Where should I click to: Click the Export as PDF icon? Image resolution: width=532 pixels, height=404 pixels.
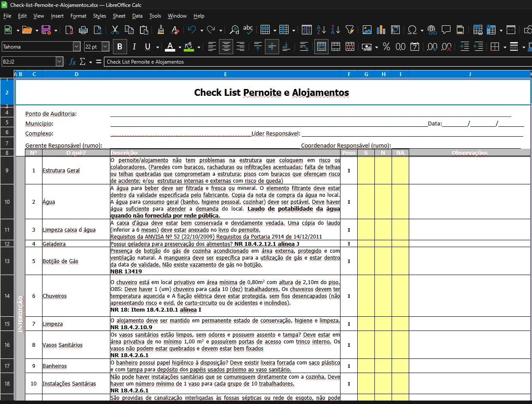pyautogui.click(x=69, y=30)
